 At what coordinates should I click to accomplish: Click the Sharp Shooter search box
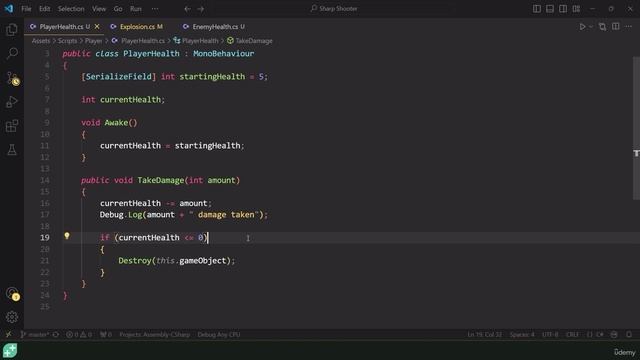point(334,9)
